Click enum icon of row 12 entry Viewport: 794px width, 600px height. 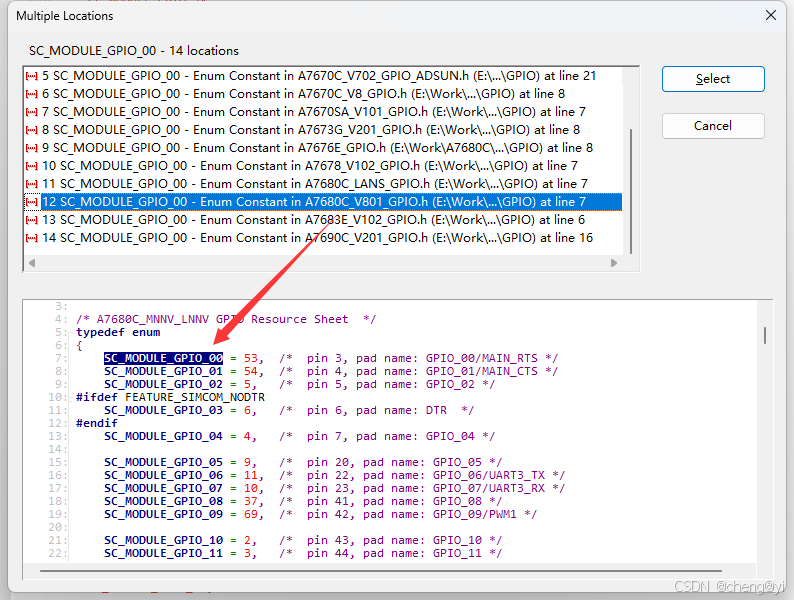(x=31, y=202)
